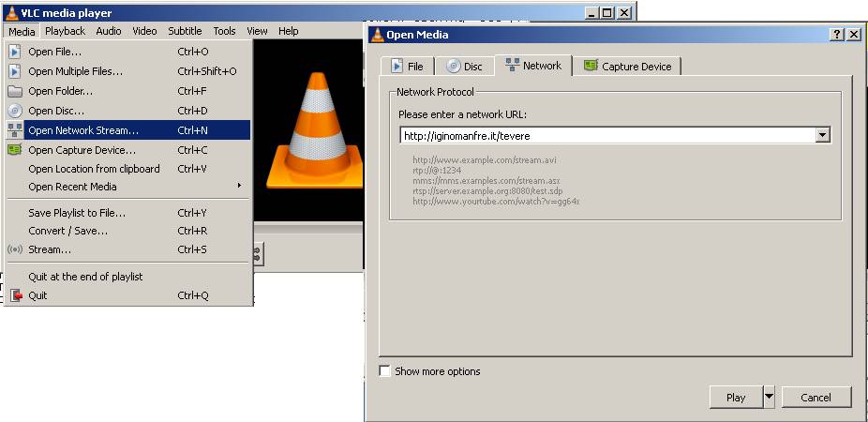Choose Open Multiple Files… entry
Screen dimensions: 868x422
click(x=127, y=71)
